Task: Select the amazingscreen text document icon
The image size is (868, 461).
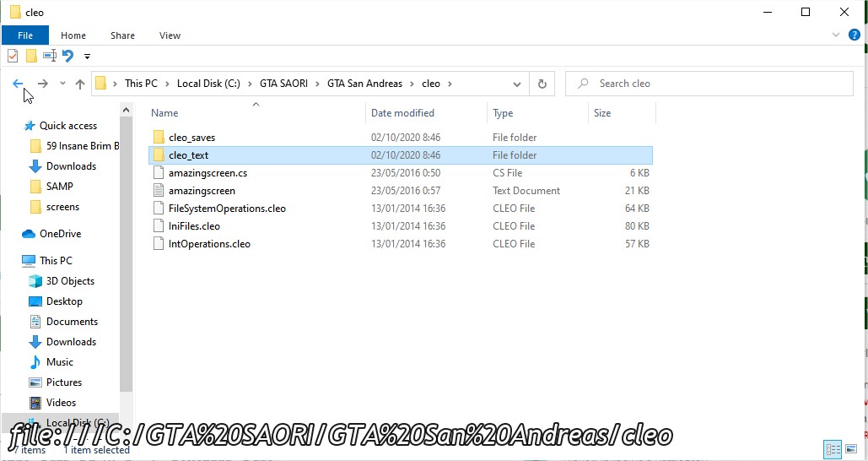Action: tap(159, 191)
